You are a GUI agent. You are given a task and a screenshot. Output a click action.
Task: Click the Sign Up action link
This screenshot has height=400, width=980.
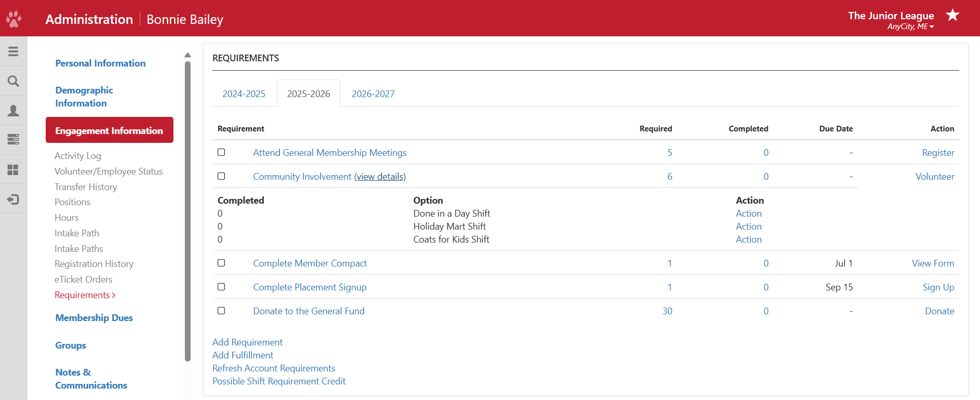[938, 287]
